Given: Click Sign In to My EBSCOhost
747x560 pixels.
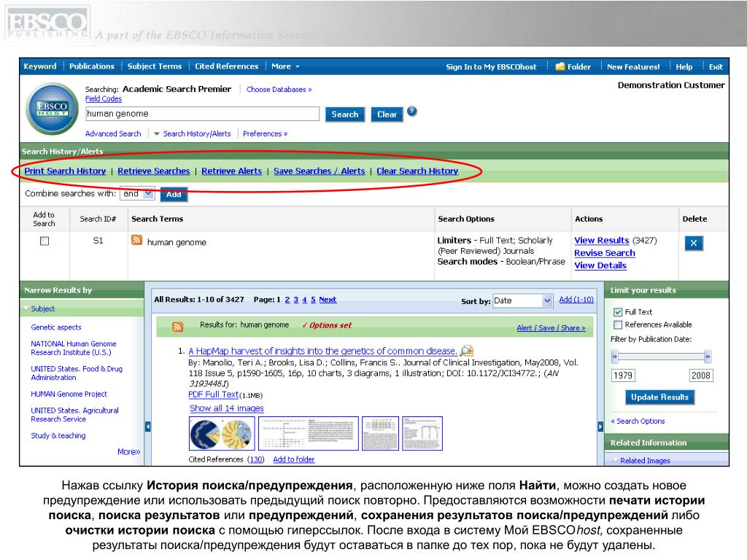Looking at the screenshot, I should [x=491, y=66].
